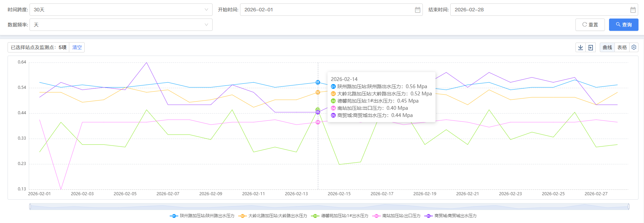This screenshot has height=223, width=644.
Task: Click calendar icon in 结束时间 field
Action: tap(633, 10)
